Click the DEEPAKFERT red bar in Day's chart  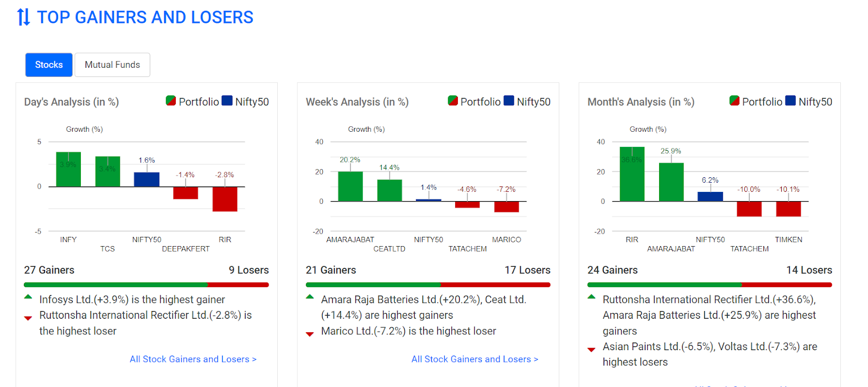pos(186,193)
